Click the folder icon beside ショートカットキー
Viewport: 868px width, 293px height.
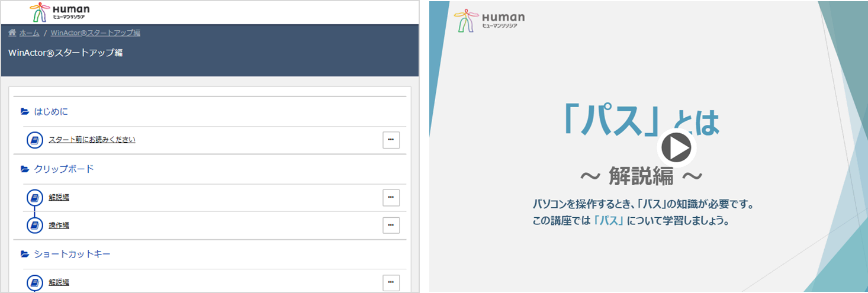(x=25, y=254)
